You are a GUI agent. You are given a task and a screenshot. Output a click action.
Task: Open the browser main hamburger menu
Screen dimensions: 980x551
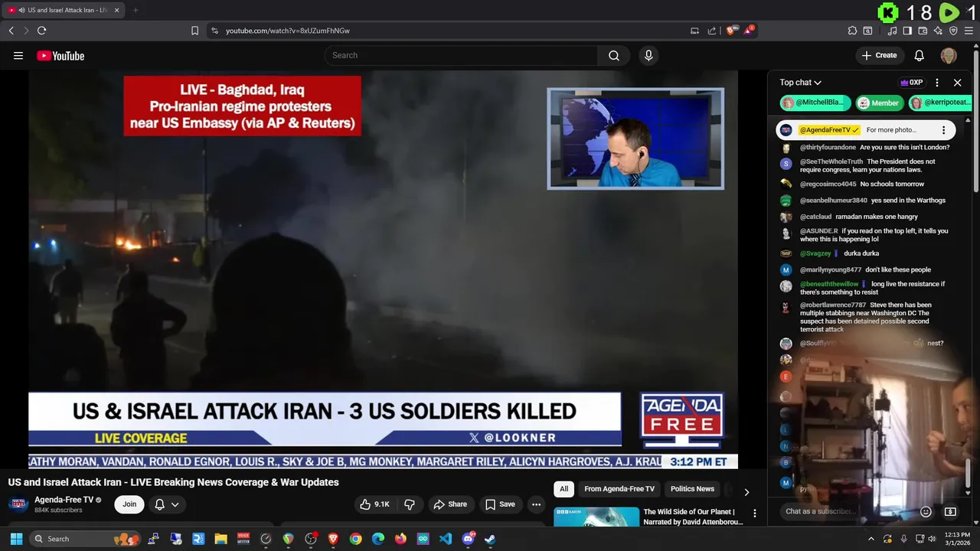tap(969, 31)
